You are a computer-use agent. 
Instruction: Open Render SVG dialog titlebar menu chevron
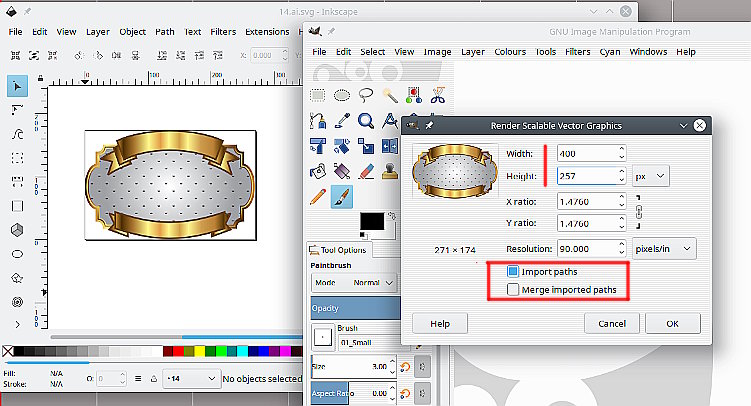tap(683, 126)
